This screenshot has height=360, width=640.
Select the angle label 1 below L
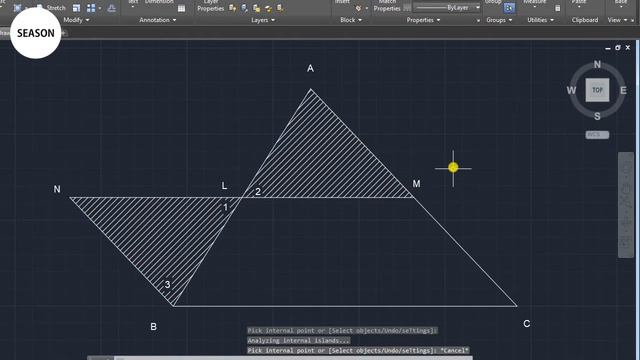click(x=225, y=207)
